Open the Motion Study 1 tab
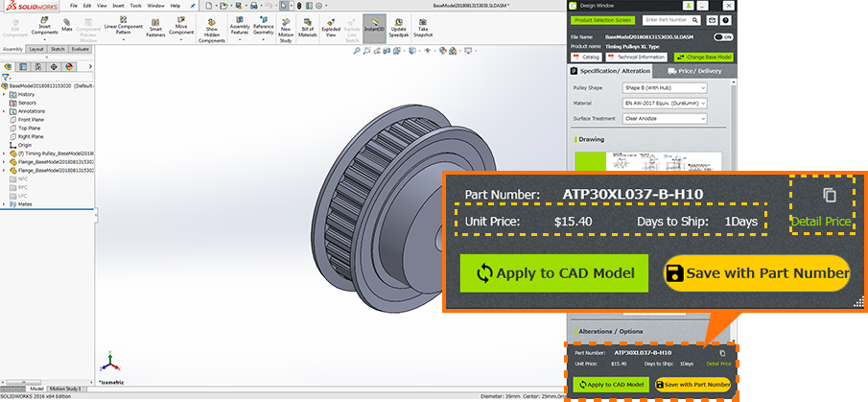Screen dimensions: 868x402 (x=67, y=389)
